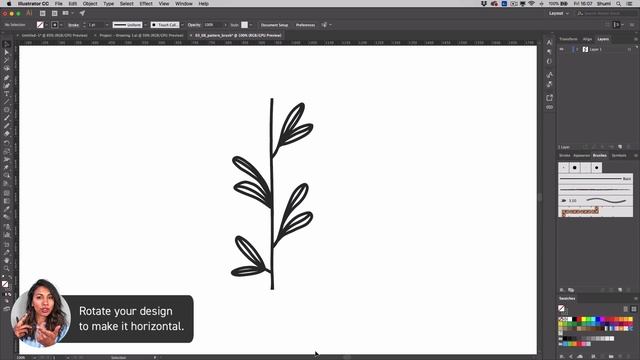Click the Layer 1 target circle

click(x=629, y=49)
